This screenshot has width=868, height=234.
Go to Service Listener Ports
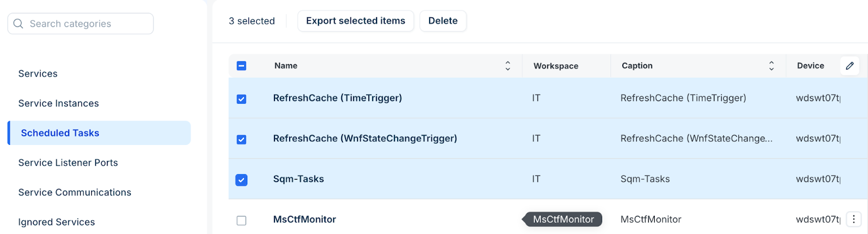[x=68, y=163]
